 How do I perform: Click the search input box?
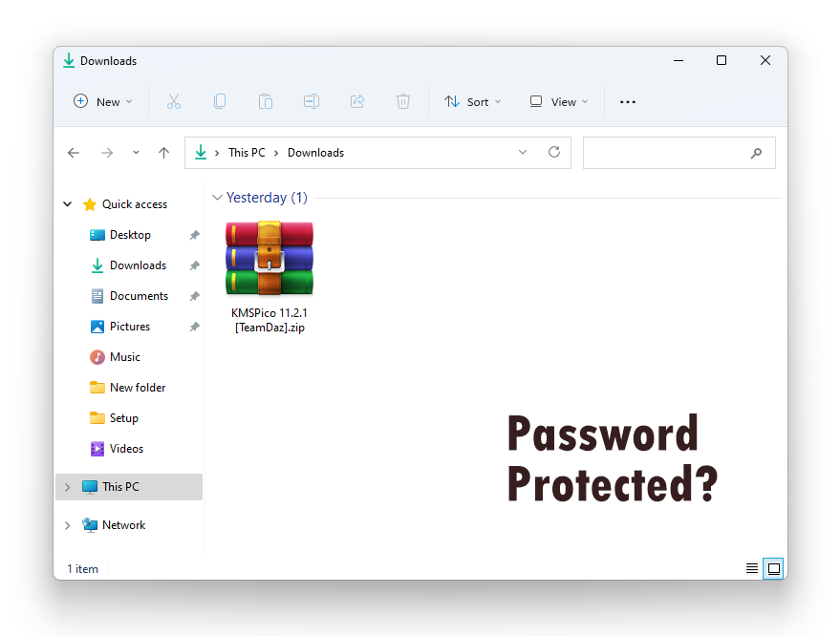pos(678,153)
